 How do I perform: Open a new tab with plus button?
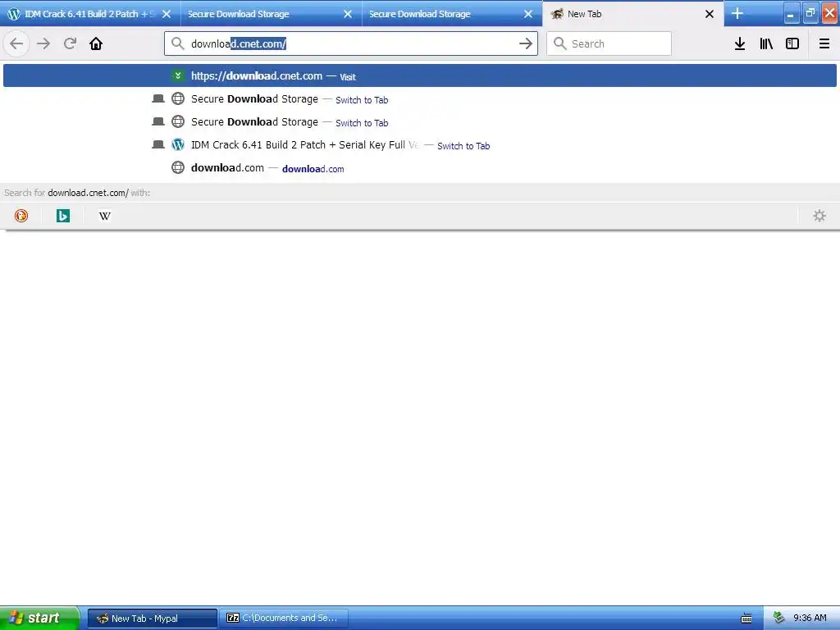pyautogui.click(x=737, y=13)
